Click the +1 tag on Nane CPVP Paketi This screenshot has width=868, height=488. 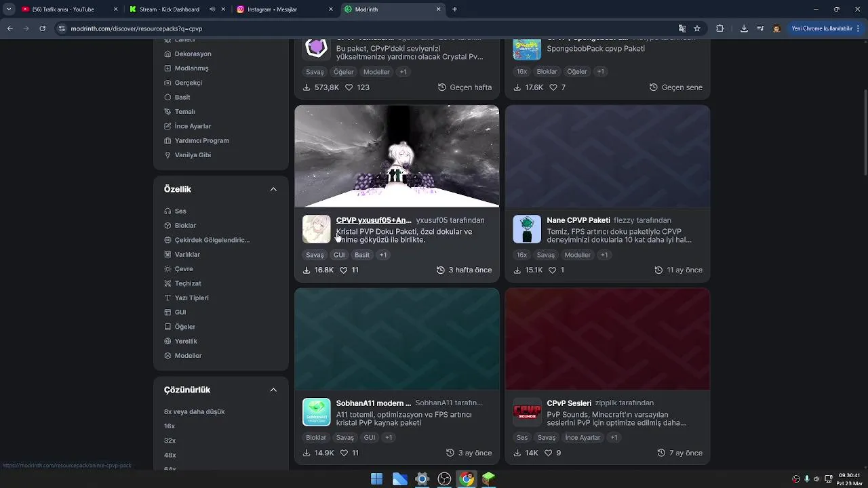[604, 255]
